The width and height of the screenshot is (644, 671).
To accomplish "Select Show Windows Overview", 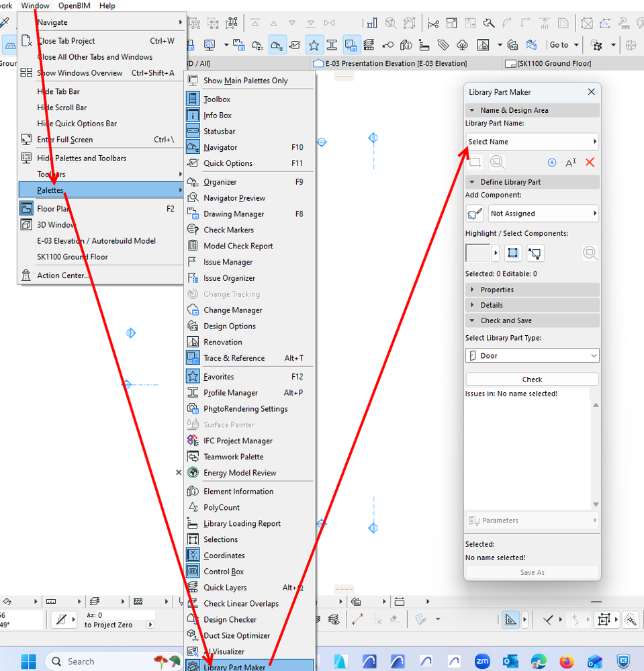I will [101, 73].
